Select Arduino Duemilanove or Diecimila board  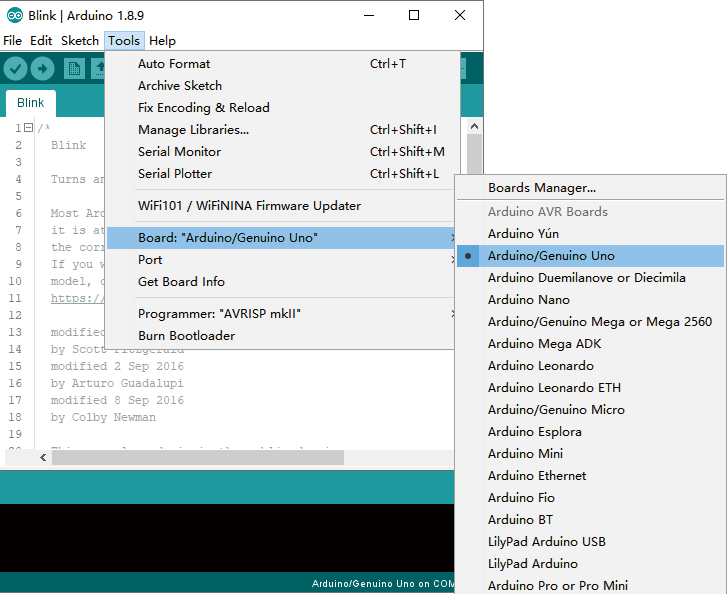tap(590, 278)
